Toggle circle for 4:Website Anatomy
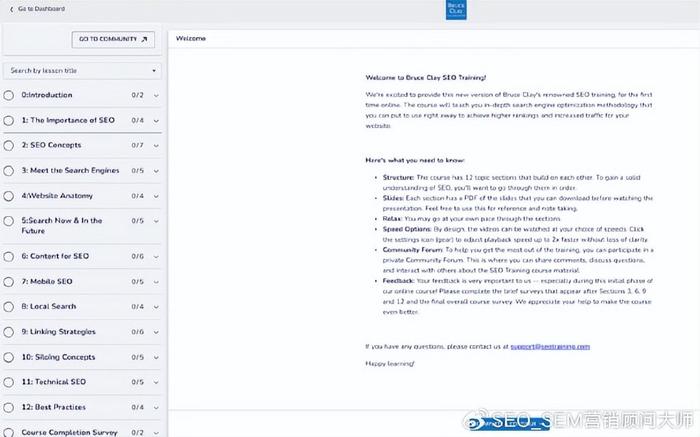 [x=8, y=196]
